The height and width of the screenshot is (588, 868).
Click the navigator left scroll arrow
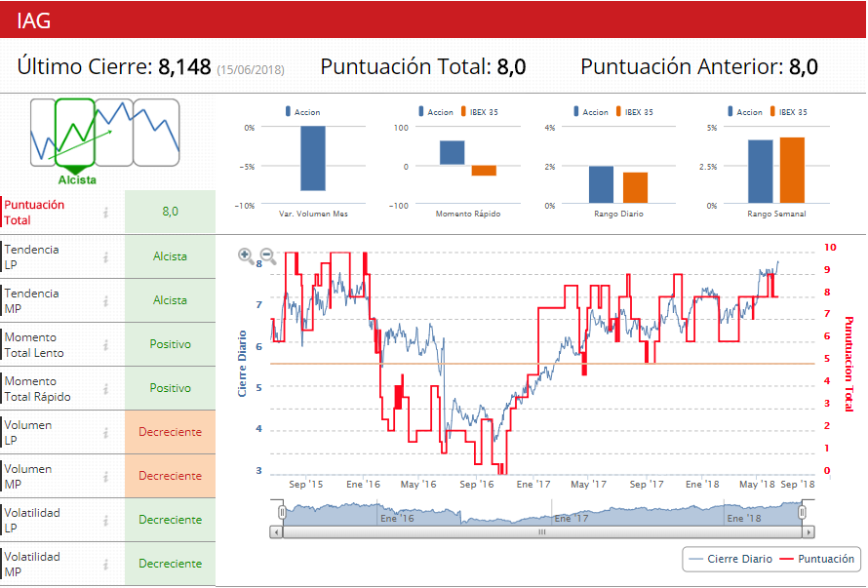(x=276, y=532)
